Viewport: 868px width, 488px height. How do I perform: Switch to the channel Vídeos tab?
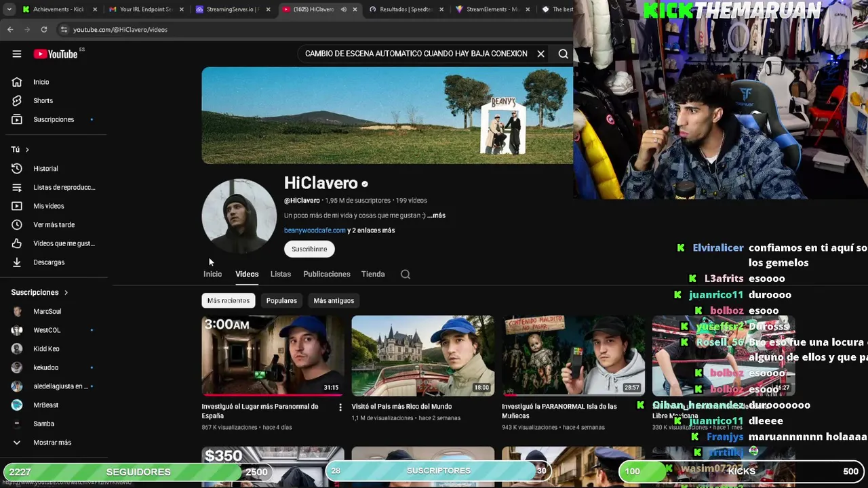(247, 274)
